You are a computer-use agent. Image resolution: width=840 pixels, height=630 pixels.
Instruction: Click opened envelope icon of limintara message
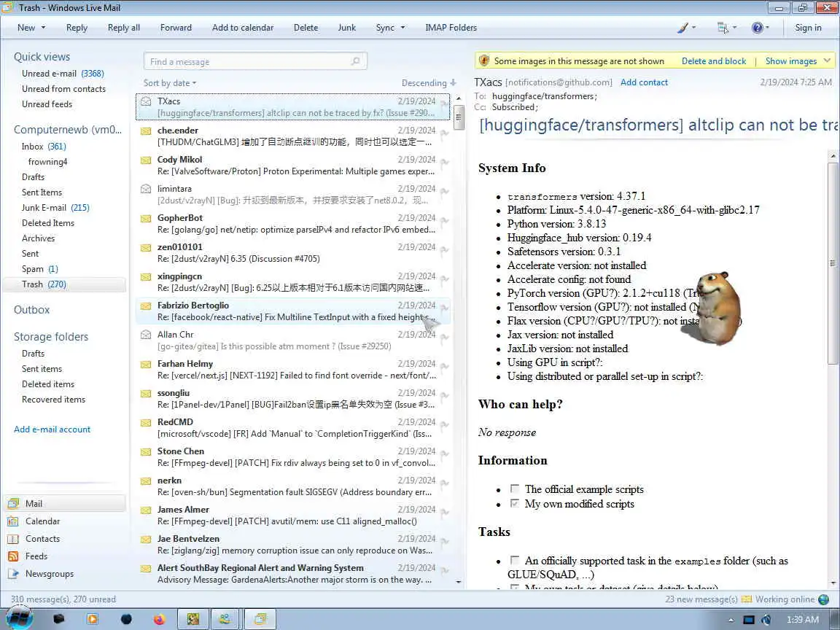click(145, 189)
